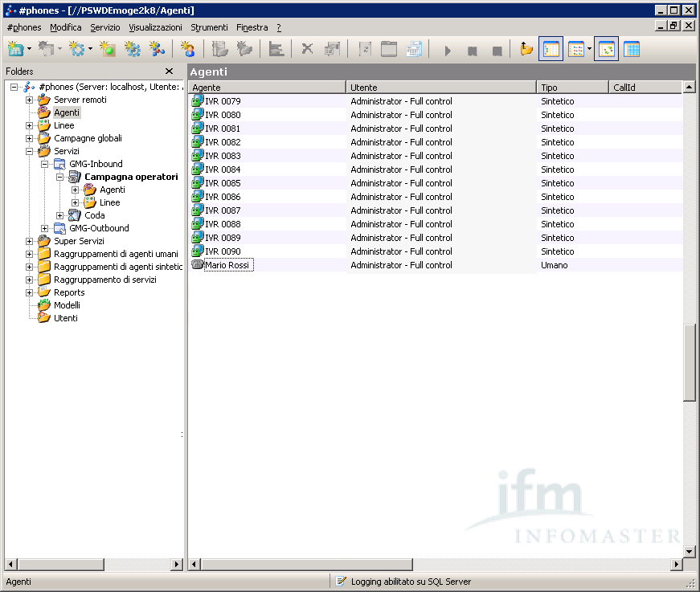This screenshot has width=700, height=592.
Task: Click the greyed bar chart toolbar icon
Action: 276,49
